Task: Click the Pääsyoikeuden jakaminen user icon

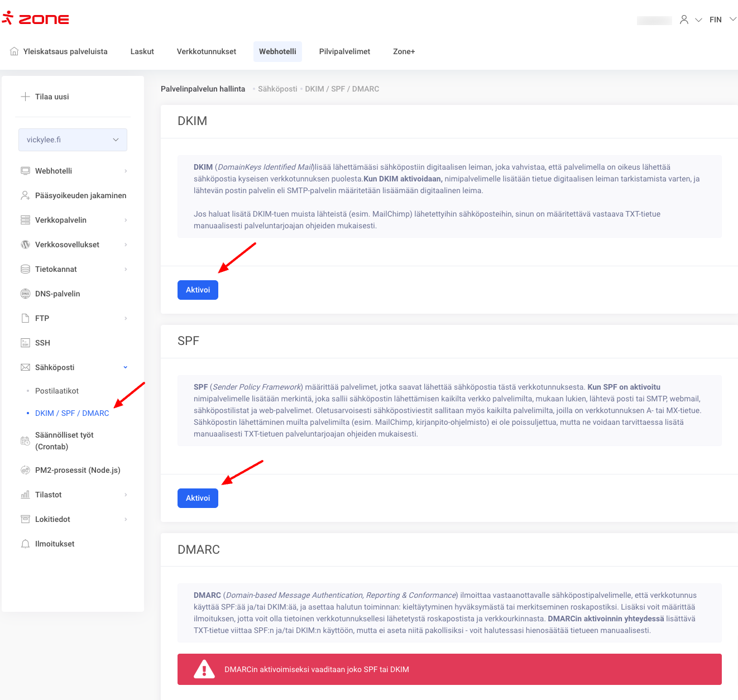Action: [x=25, y=195]
